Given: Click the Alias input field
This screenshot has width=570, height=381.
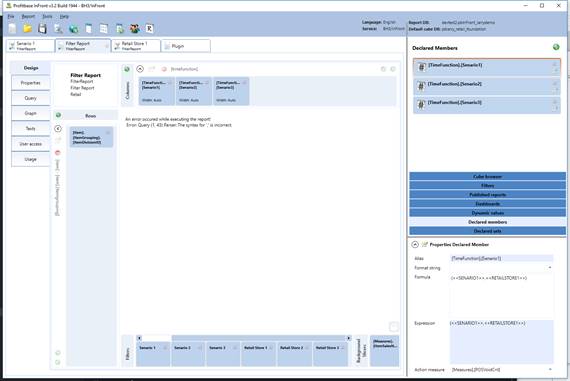Looking at the screenshot, I should pos(502,258).
